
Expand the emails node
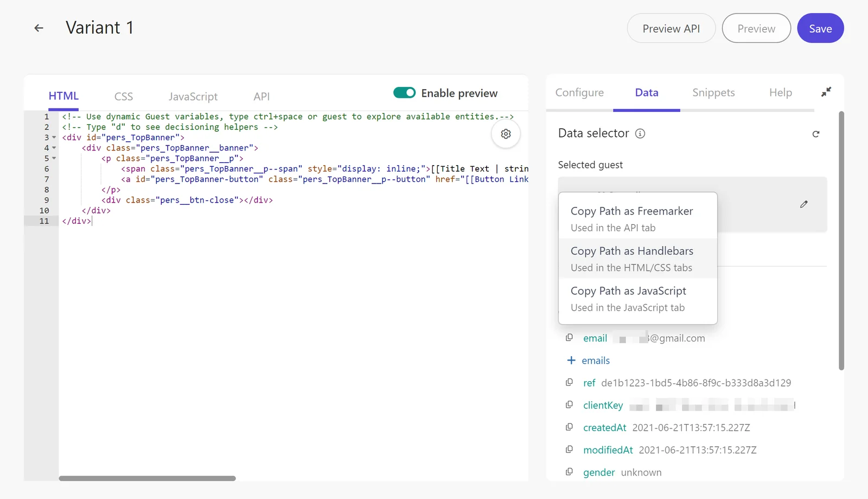[x=571, y=360]
